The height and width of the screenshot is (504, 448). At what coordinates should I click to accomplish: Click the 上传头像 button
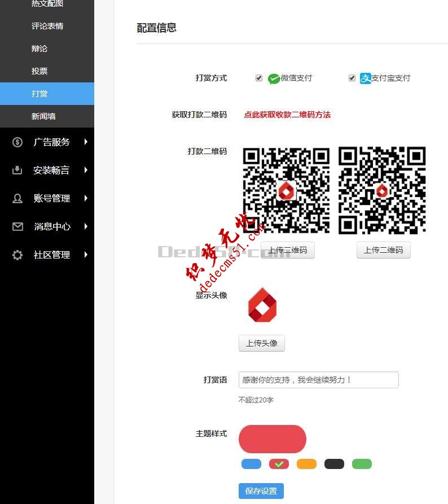(x=262, y=343)
